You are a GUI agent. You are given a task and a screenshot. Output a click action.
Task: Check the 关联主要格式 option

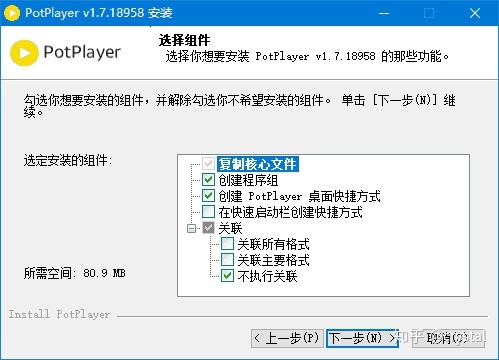pos(227,259)
